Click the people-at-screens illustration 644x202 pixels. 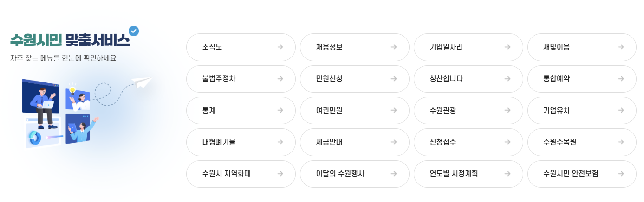coord(60,114)
